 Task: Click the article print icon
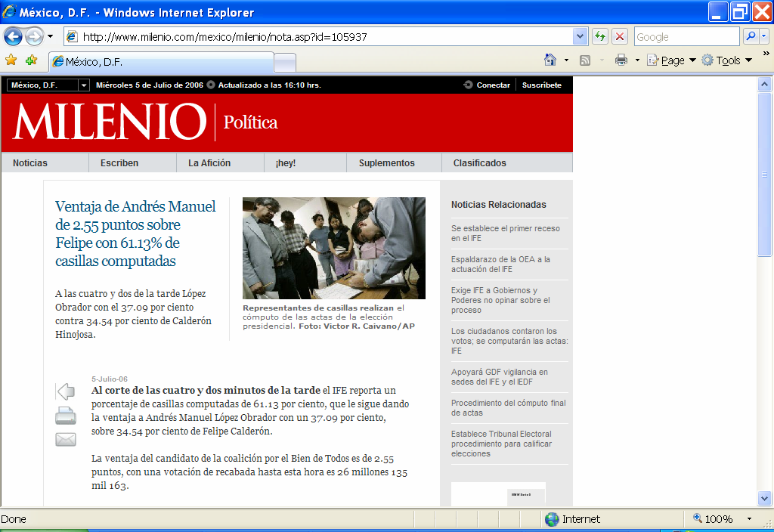[66, 416]
